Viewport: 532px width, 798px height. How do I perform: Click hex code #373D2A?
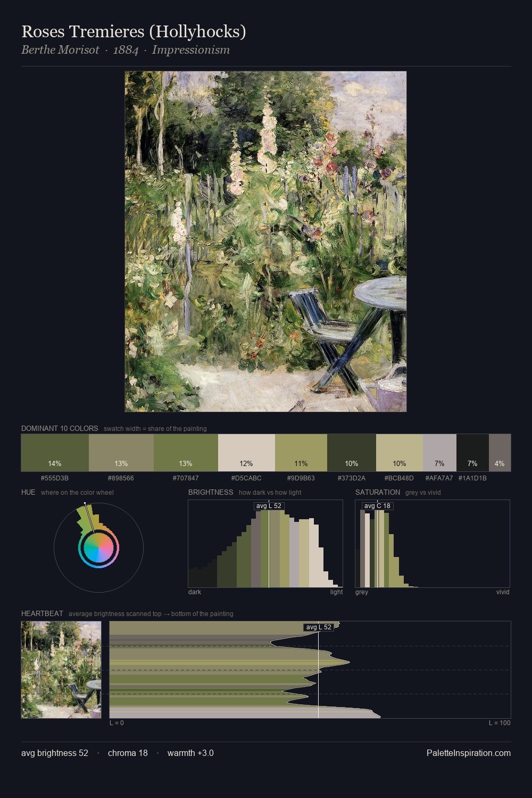pyautogui.click(x=352, y=478)
